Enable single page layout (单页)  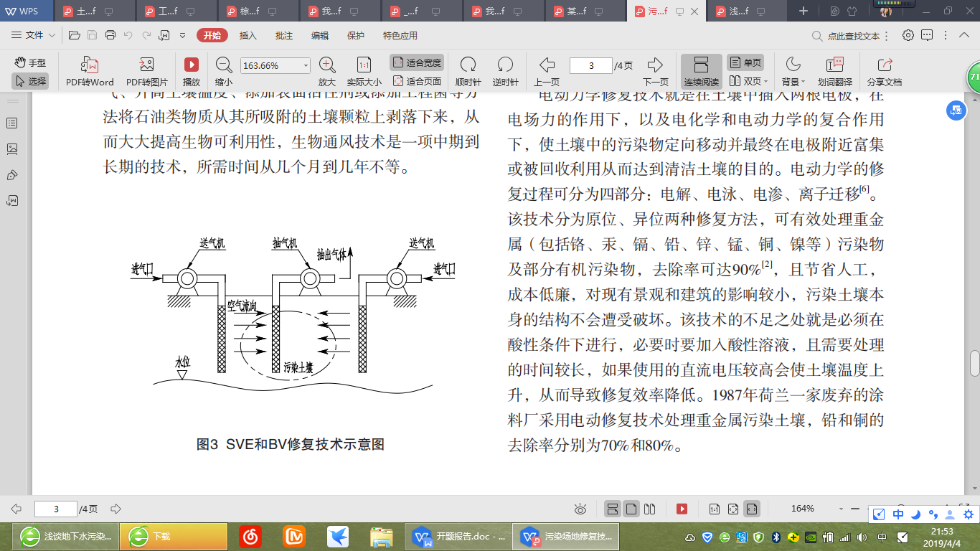click(745, 62)
